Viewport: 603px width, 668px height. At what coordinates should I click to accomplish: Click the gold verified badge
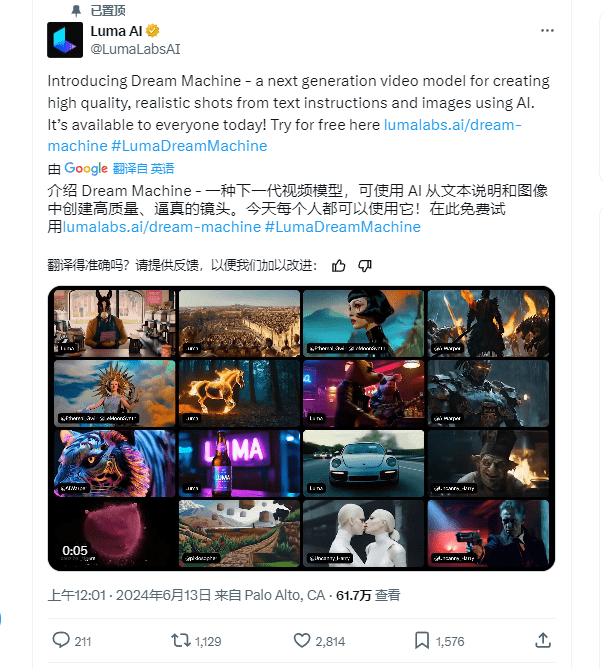point(153,31)
